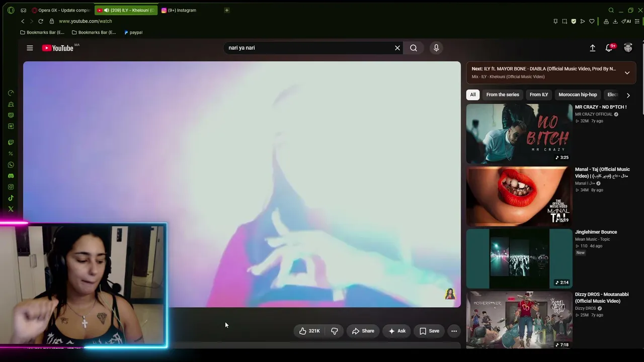Click the channel watermark on video player
Screen dimensions: 644x362
pyautogui.click(x=450, y=294)
